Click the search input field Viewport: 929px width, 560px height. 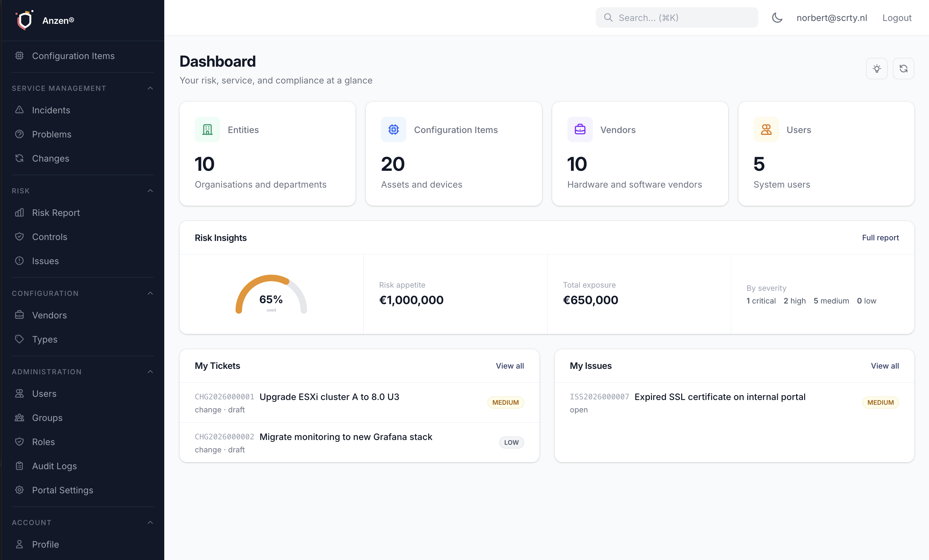pyautogui.click(x=677, y=18)
